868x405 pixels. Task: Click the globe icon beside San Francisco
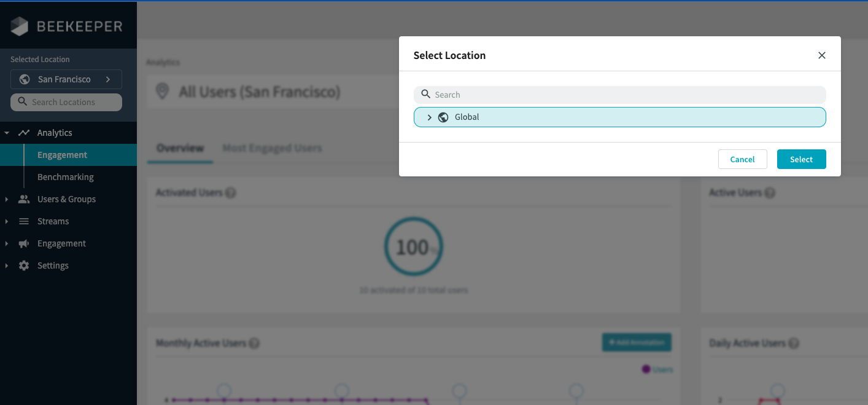point(25,79)
